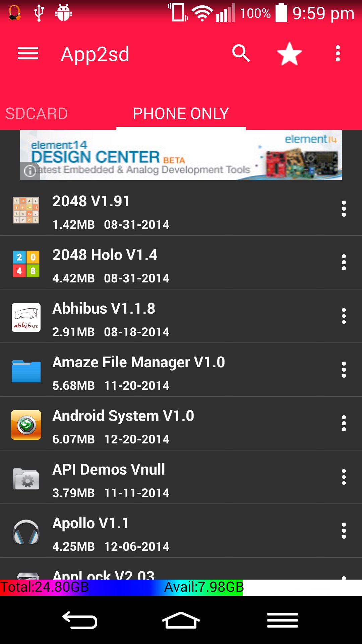Open options menu for Amaze File Manager

(344, 370)
